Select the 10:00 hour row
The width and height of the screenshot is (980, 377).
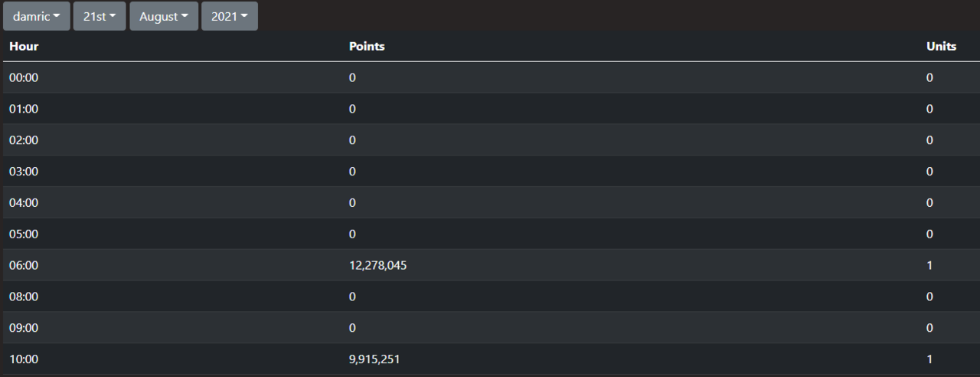coord(24,359)
